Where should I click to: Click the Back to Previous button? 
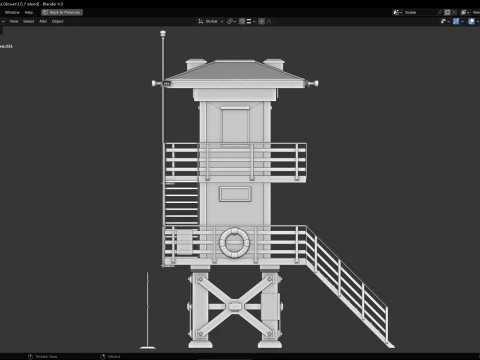62,12
